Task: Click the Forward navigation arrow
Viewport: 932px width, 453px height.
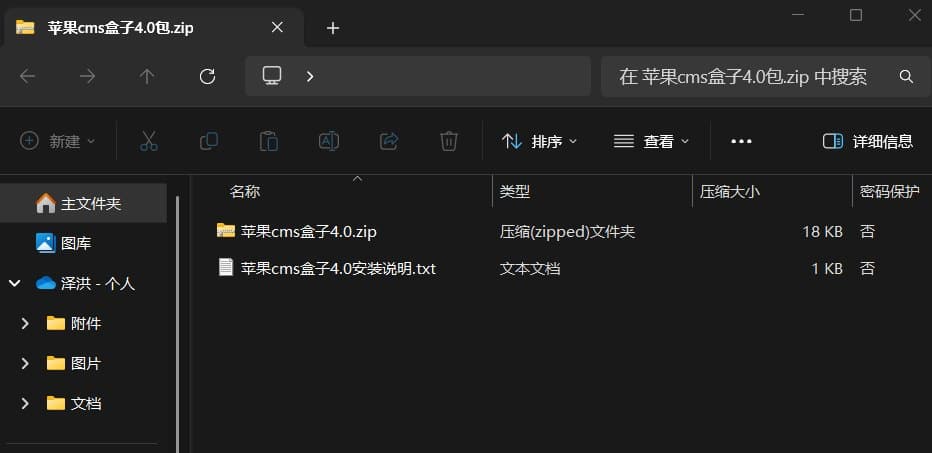Action: tap(87, 76)
